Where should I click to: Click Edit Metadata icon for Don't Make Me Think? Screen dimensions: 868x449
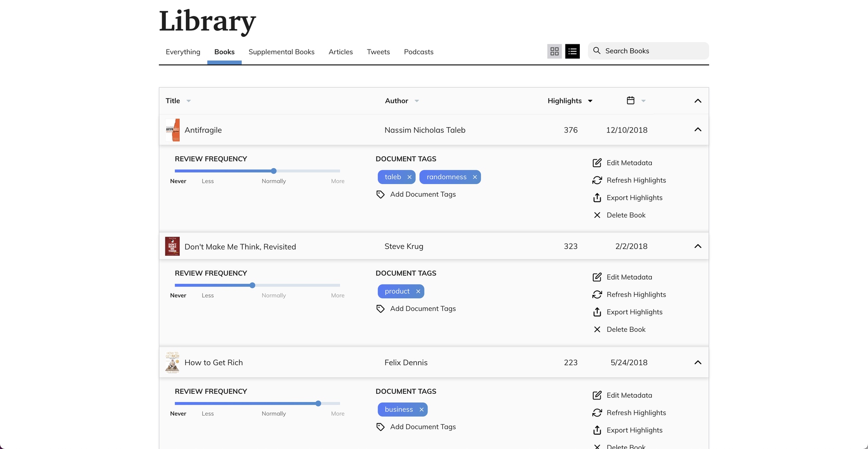[597, 277]
